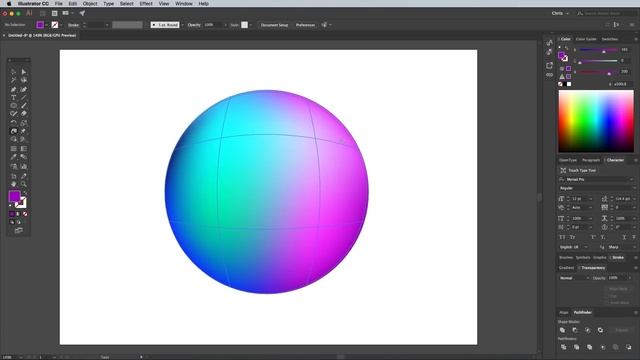
Task: Switch to the Paragraph tab
Action: click(x=591, y=160)
